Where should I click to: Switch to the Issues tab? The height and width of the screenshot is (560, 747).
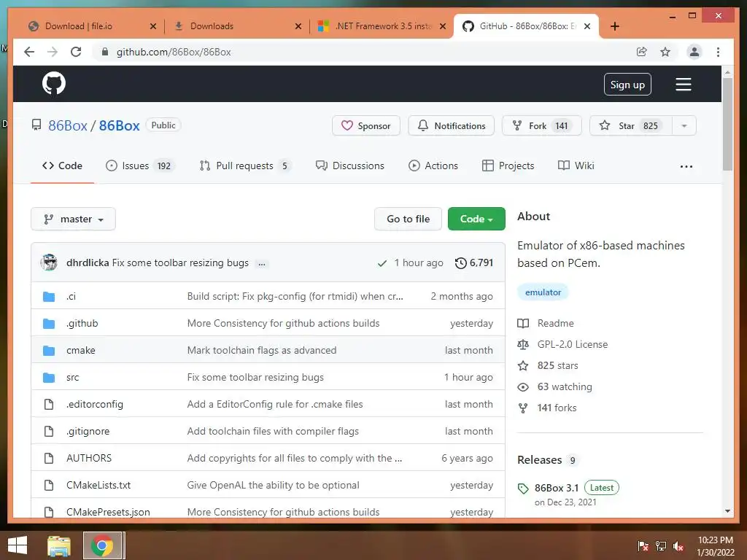[140, 166]
